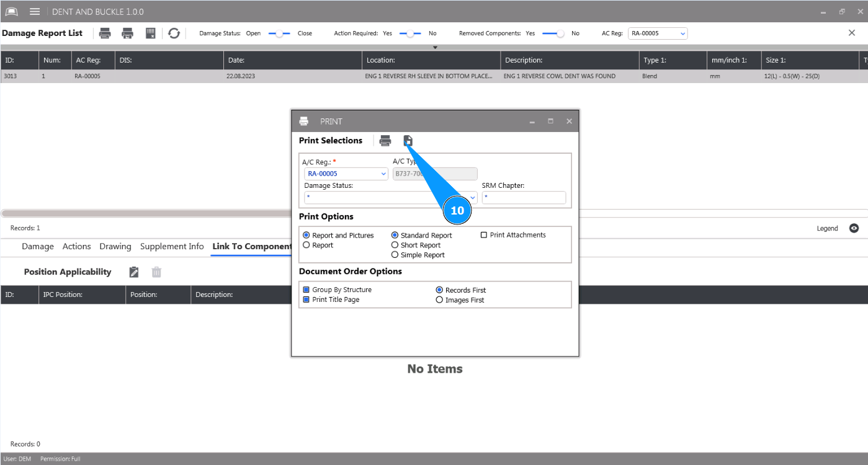Choose the Short Report option

395,246
